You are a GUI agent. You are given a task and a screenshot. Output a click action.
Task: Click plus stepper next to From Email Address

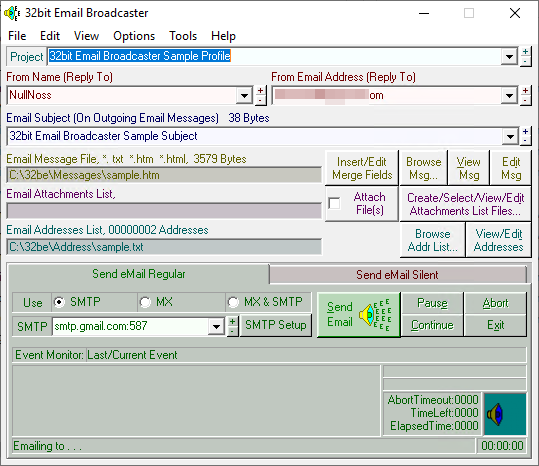coord(525,91)
